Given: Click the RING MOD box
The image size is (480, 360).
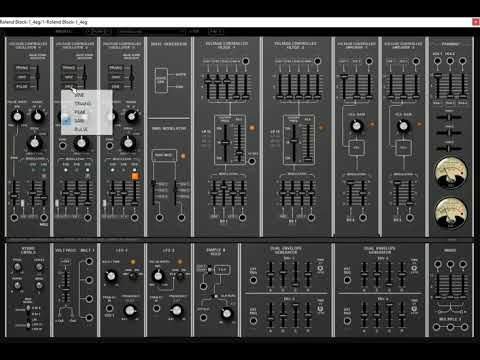Looking at the screenshot, I should [164, 156].
